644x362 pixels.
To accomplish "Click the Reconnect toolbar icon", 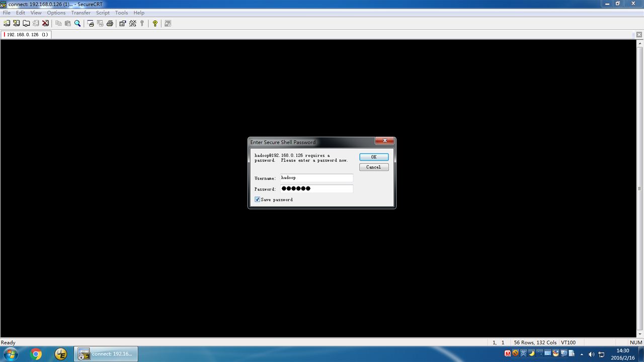I will coord(36,23).
